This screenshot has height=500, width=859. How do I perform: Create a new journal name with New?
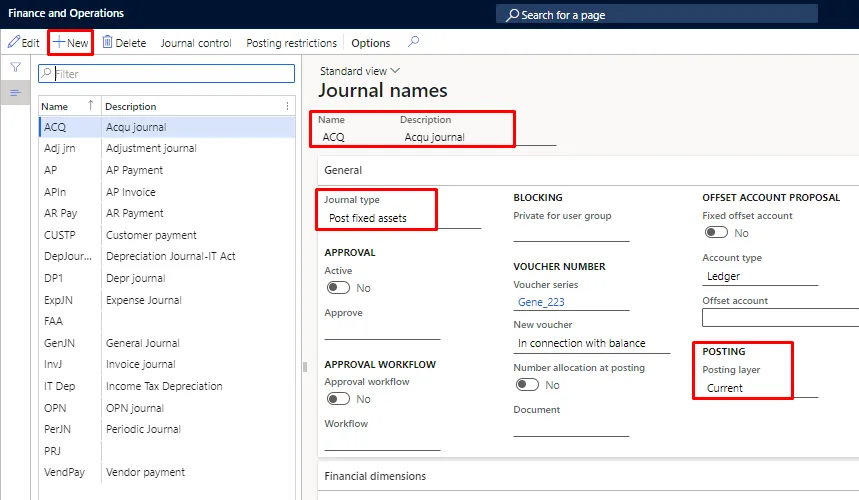click(x=71, y=43)
